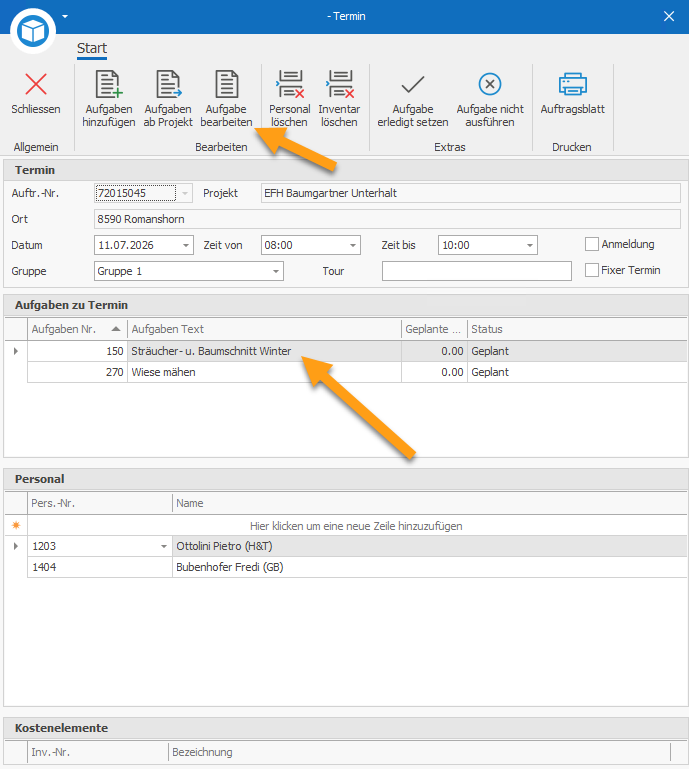Click Bezeichnung column header in Kostenelemente
This screenshot has width=689, height=769.
pos(419,752)
